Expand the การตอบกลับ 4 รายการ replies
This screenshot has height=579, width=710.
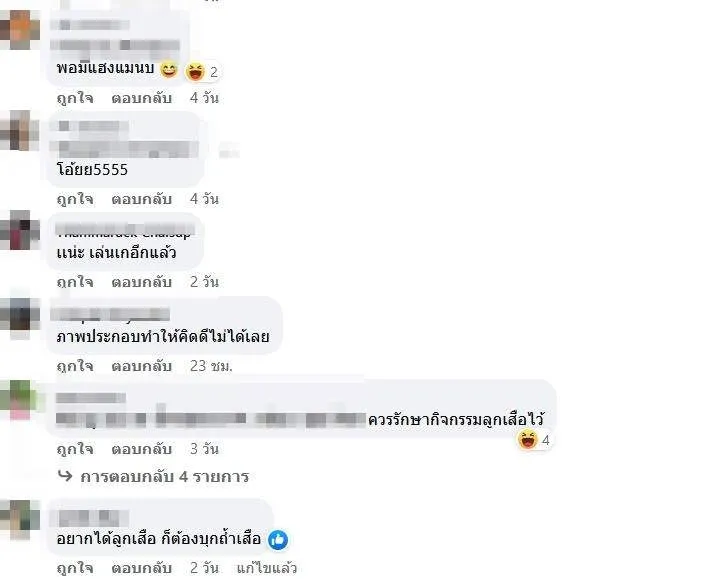point(164,476)
